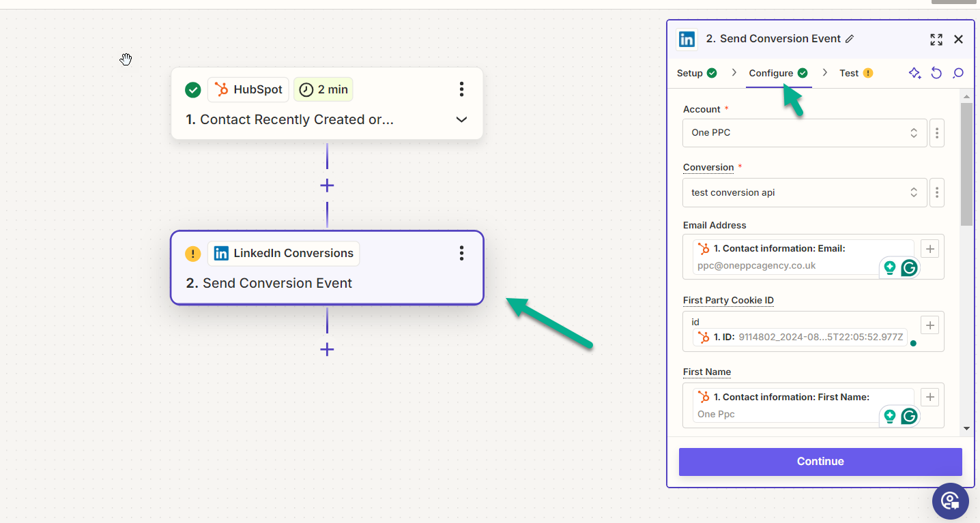Image resolution: width=980 pixels, height=523 pixels.
Task: Switch to the Configure tab
Action: click(x=778, y=73)
